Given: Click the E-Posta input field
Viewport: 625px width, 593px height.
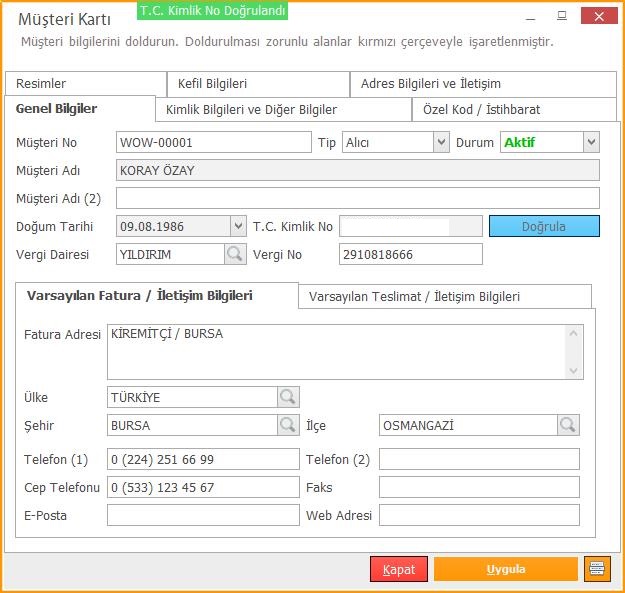Looking at the screenshot, I should [x=203, y=515].
